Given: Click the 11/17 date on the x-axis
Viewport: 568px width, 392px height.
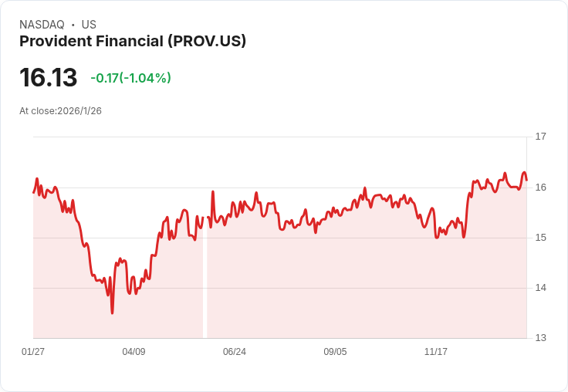Looking at the screenshot, I should [x=436, y=352].
